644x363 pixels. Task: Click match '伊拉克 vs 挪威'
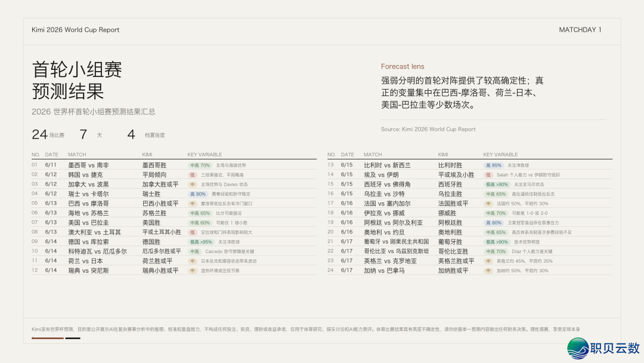pyautogui.click(x=384, y=213)
